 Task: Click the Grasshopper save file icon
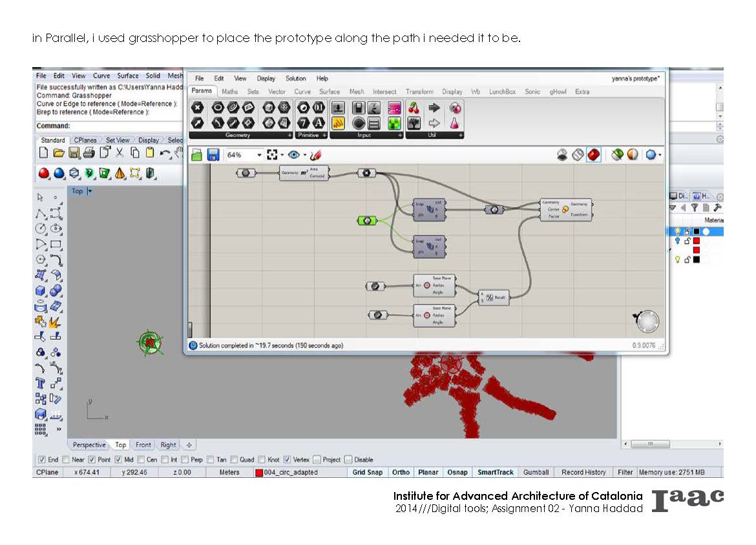214,155
